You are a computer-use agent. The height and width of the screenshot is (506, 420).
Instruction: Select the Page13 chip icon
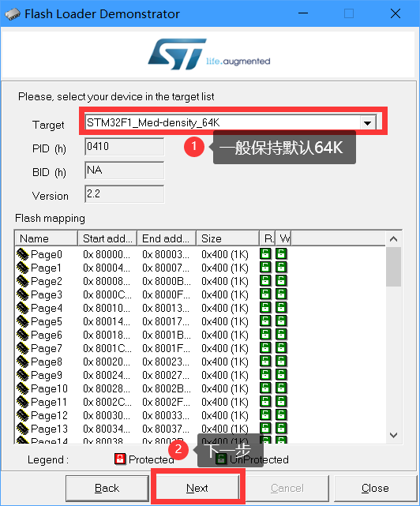tap(23, 429)
